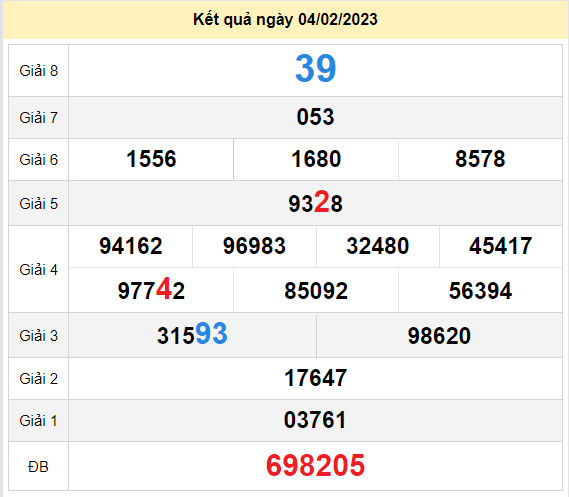Click the Giải 2 number 17647
This screenshot has height=497, width=569.
[x=315, y=378]
